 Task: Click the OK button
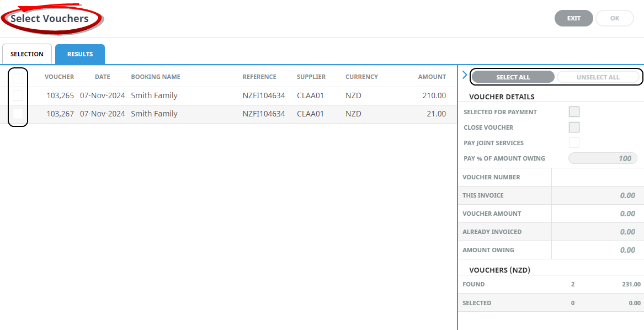click(x=615, y=18)
